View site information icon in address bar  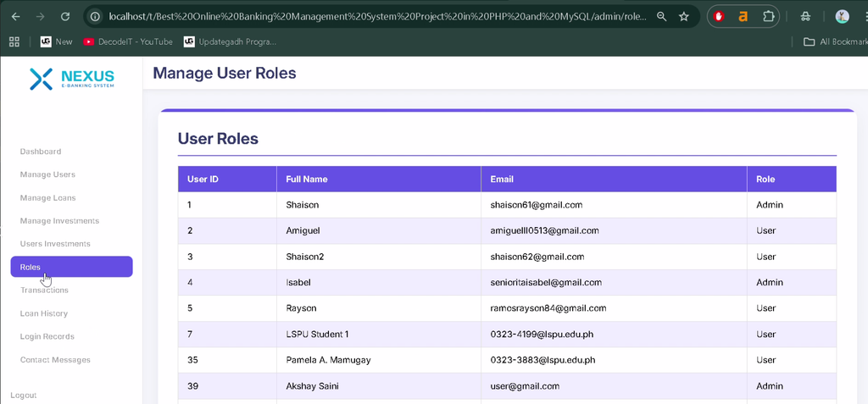tap(95, 17)
